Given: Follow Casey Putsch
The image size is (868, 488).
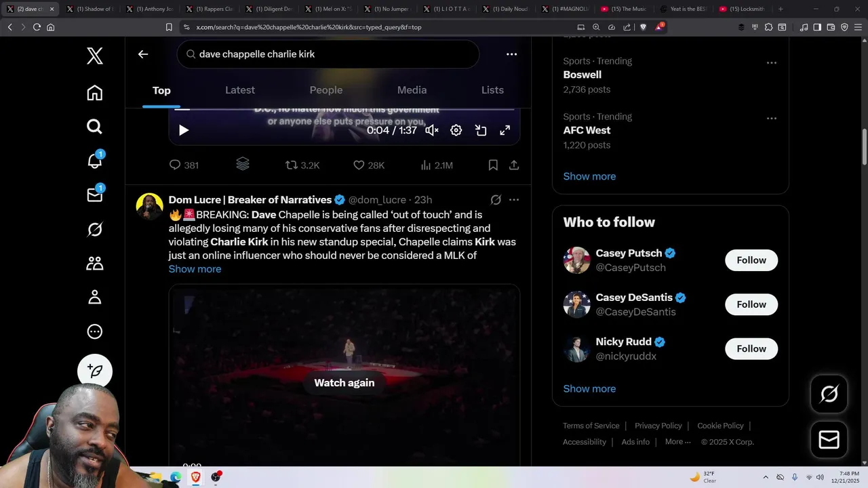Looking at the screenshot, I should pyautogui.click(x=751, y=260).
